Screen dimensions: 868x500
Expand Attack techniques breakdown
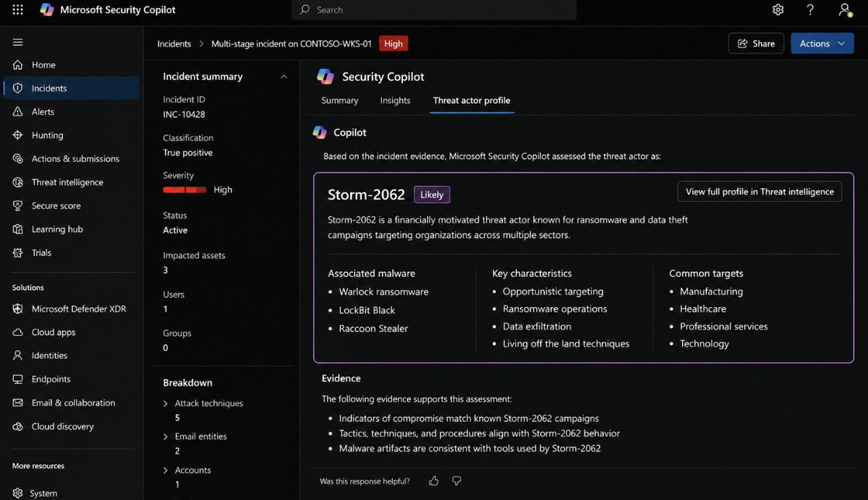coord(166,404)
